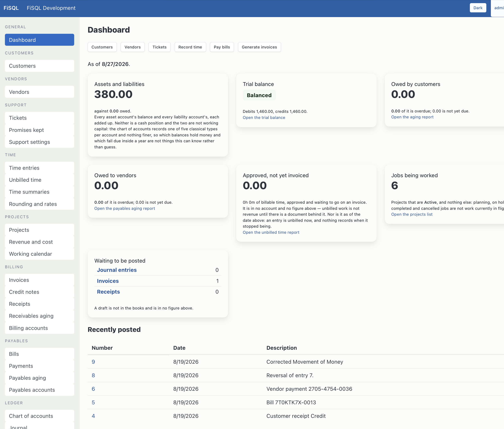
Task: Open Promises kept page
Action: pyautogui.click(x=39, y=130)
